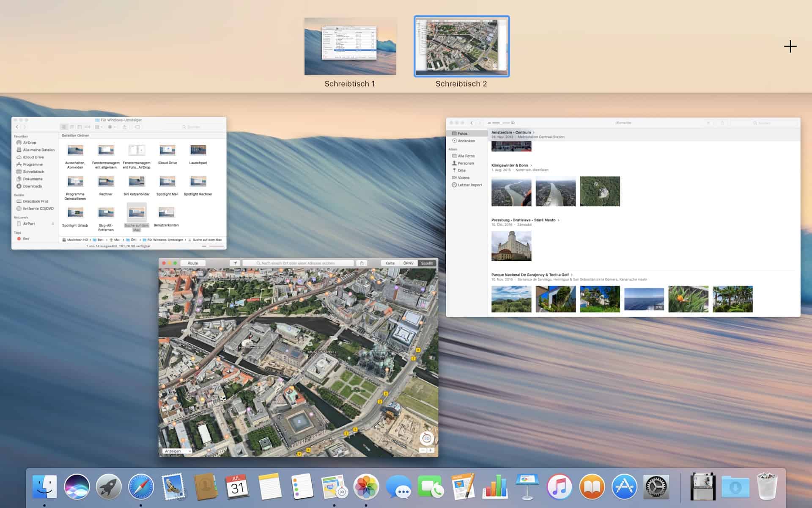Open Mail stamp icon in Dock
The width and height of the screenshot is (812, 508).
click(x=173, y=487)
